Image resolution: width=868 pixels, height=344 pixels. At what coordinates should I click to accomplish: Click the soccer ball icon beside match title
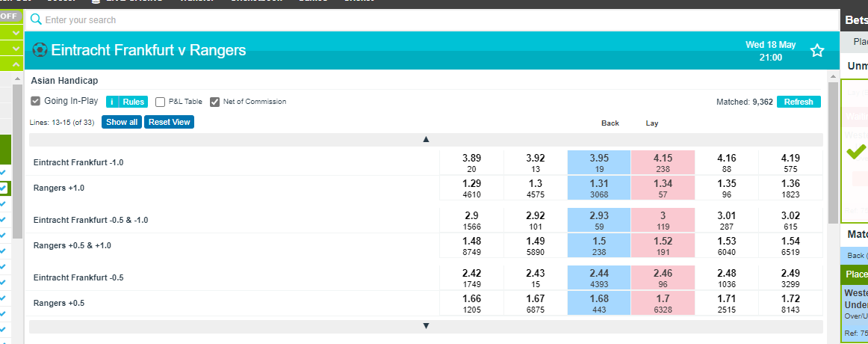tap(40, 50)
